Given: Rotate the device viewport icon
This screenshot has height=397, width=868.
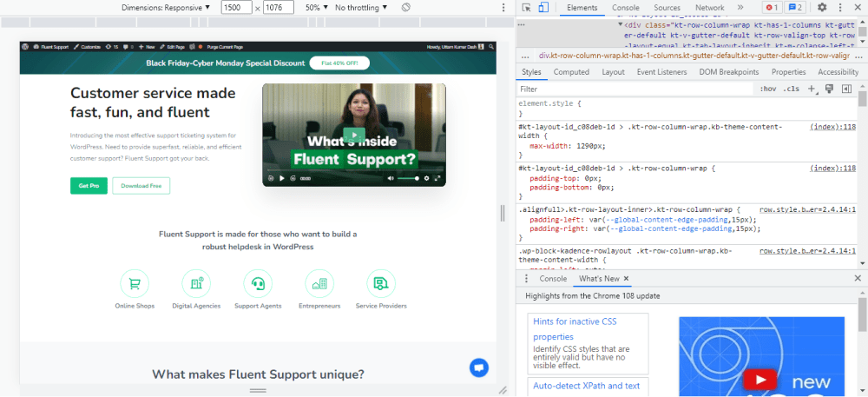Looking at the screenshot, I should [405, 8].
